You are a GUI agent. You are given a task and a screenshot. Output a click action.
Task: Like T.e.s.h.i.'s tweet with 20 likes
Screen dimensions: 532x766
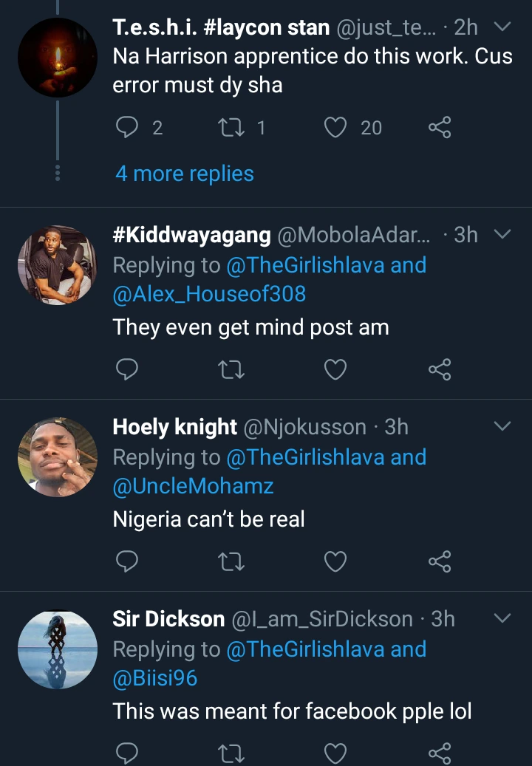click(x=336, y=128)
